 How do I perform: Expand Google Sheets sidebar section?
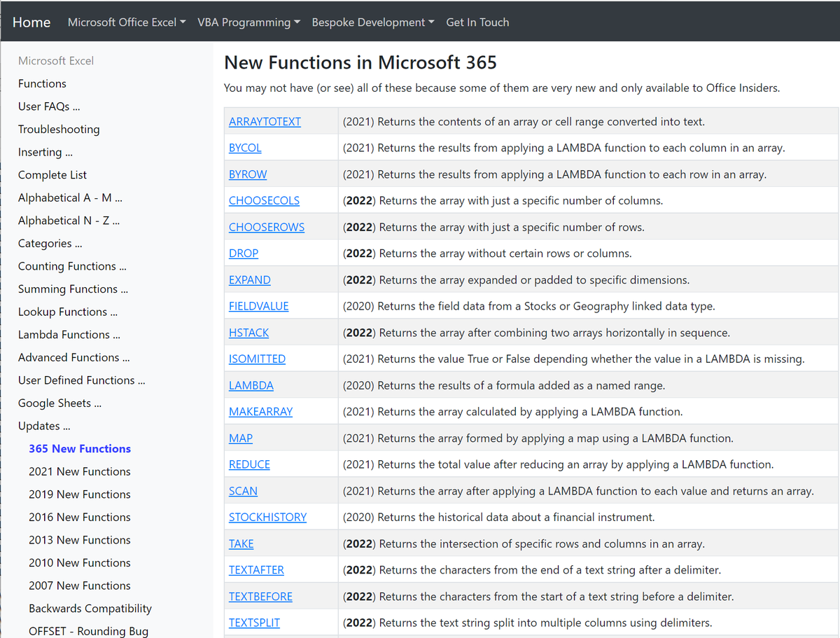(x=60, y=403)
